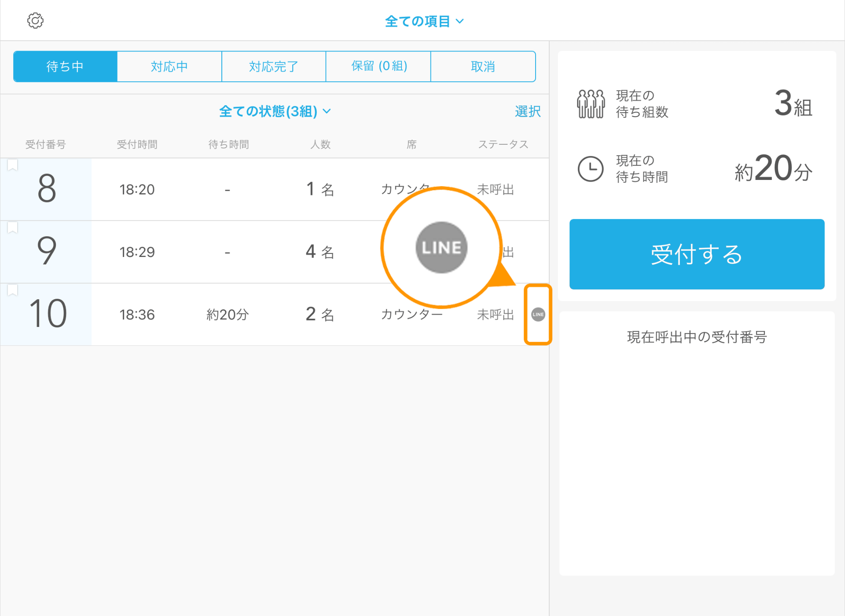
Task: Toggle bookmark flag on reception number 9
Action: (x=12, y=227)
